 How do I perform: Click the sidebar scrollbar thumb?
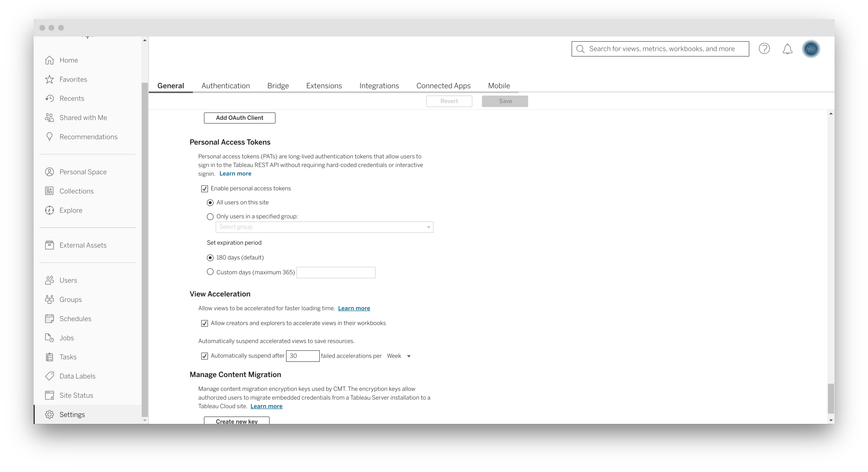point(145,249)
